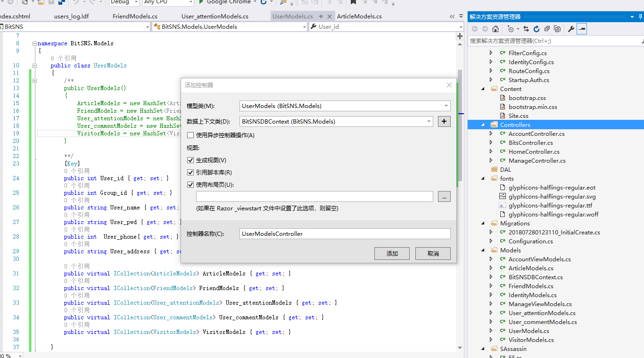Viewport: 644px width, 358px height.
Task: Click the Controllers folder icon
Action: [x=494, y=125]
